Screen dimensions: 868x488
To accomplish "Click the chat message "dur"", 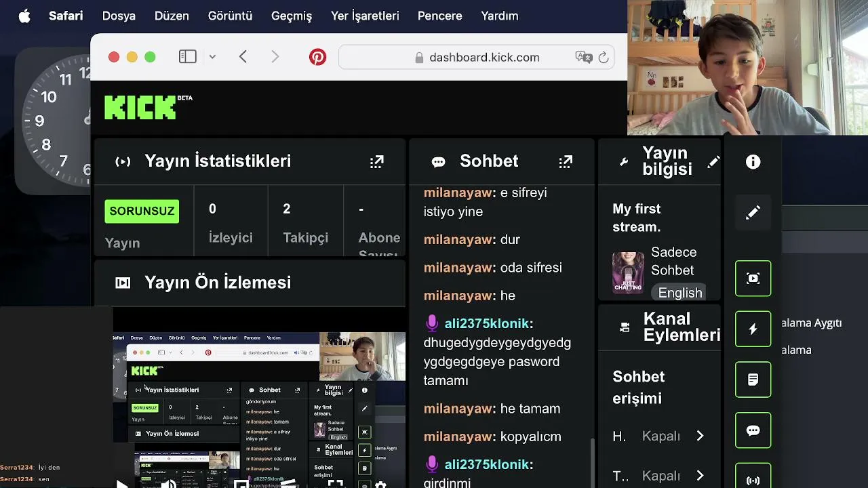I will pyautogui.click(x=510, y=240).
